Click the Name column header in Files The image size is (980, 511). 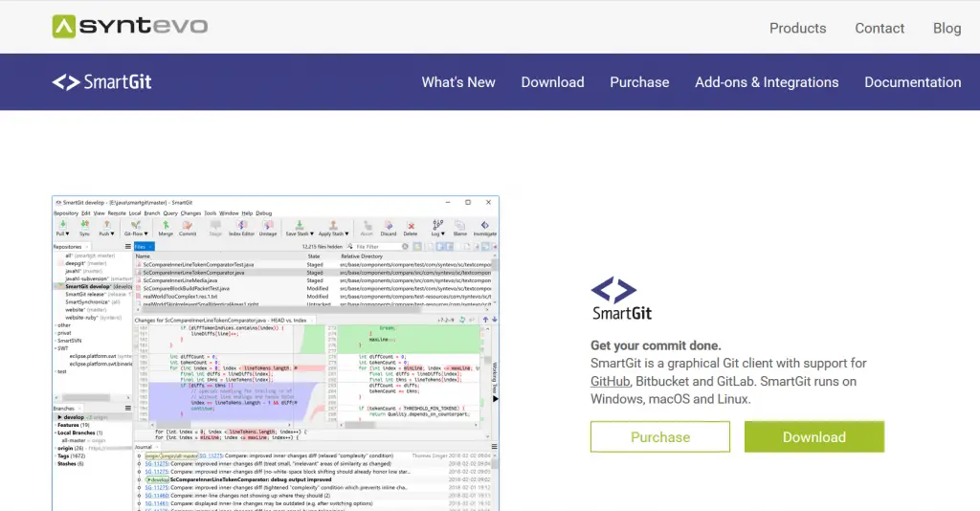coord(144,256)
